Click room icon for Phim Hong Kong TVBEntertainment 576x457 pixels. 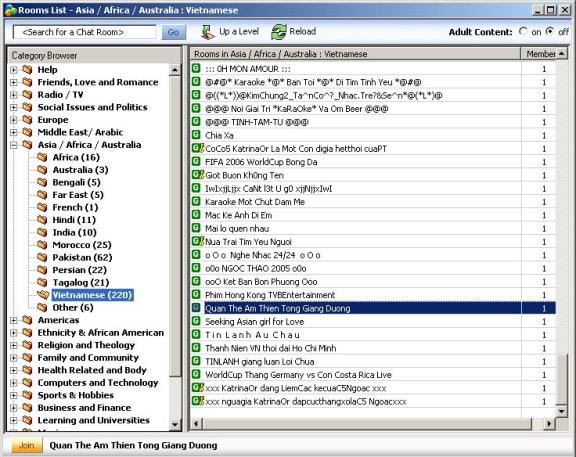click(196, 294)
